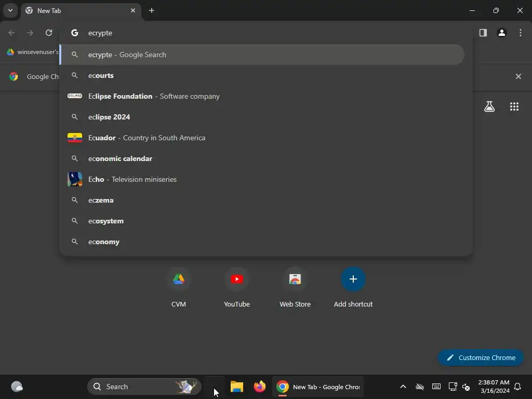Click the Google G icon in omnibox

pos(75,33)
